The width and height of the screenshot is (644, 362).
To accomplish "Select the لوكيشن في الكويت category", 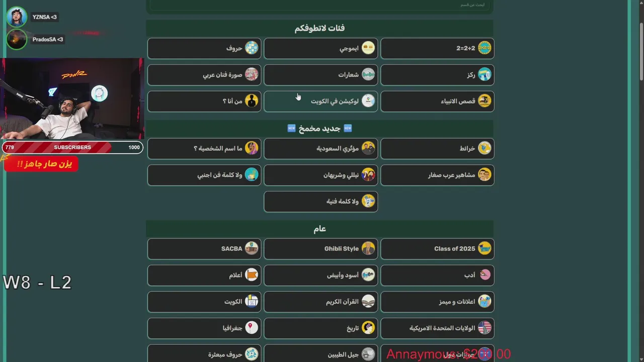I will point(320,101).
